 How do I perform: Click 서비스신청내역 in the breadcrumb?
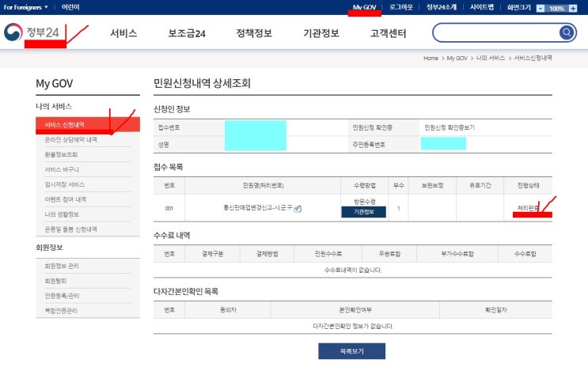click(533, 58)
